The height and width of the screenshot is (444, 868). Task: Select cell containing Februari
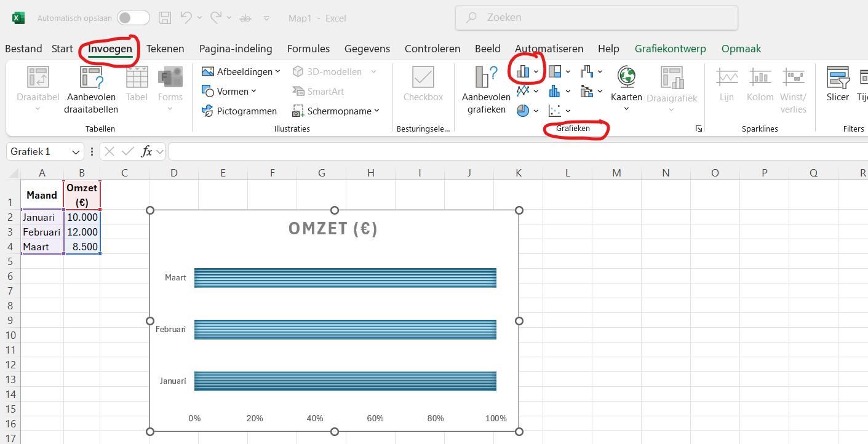tap(42, 232)
